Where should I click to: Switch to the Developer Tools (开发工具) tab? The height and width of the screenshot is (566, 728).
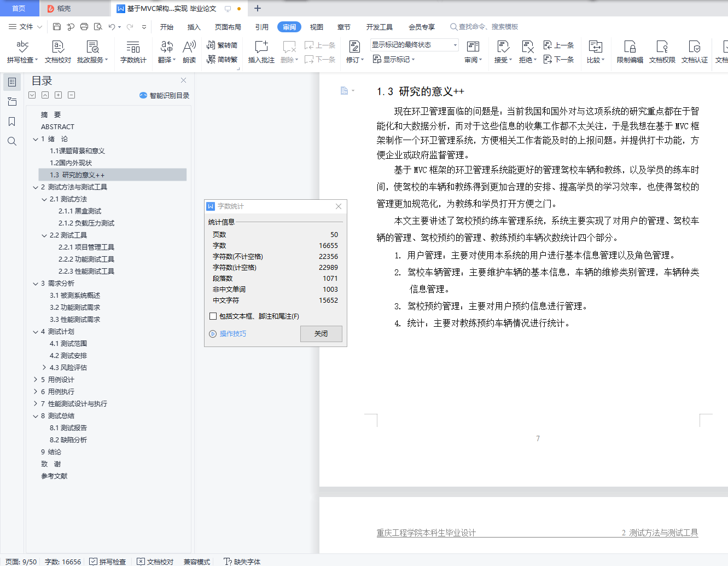coord(380,27)
